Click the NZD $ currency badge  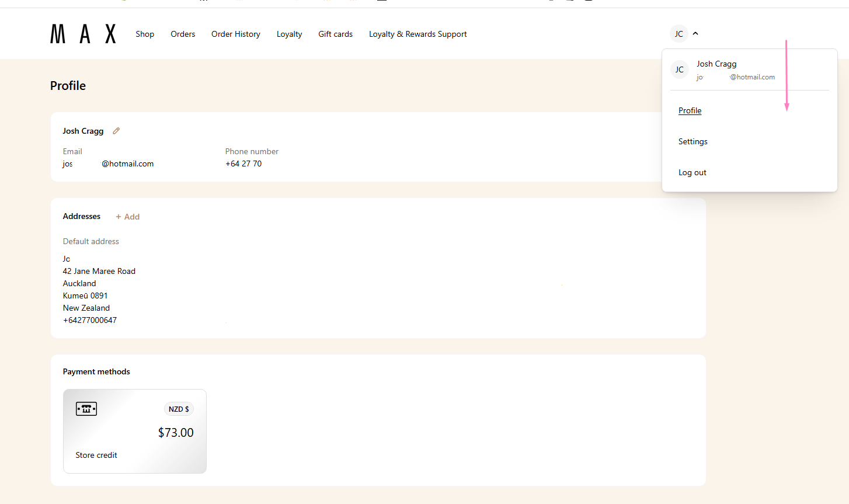click(x=179, y=409)
